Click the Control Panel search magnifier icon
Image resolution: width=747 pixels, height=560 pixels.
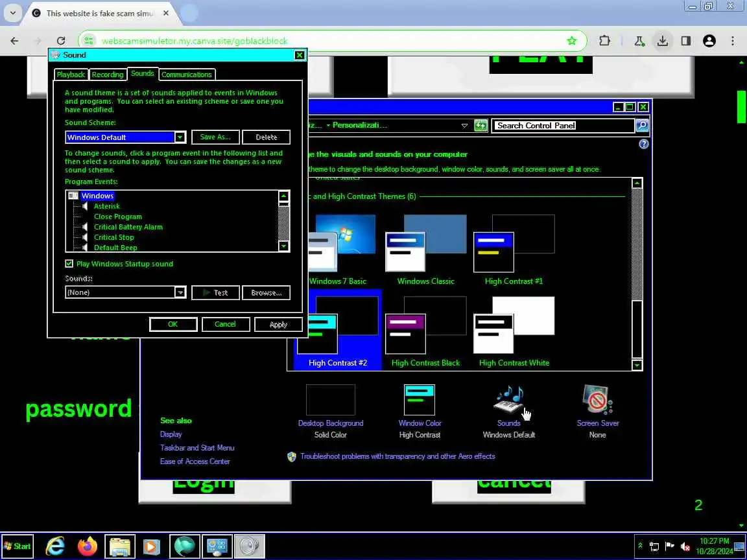pos(642,125)
